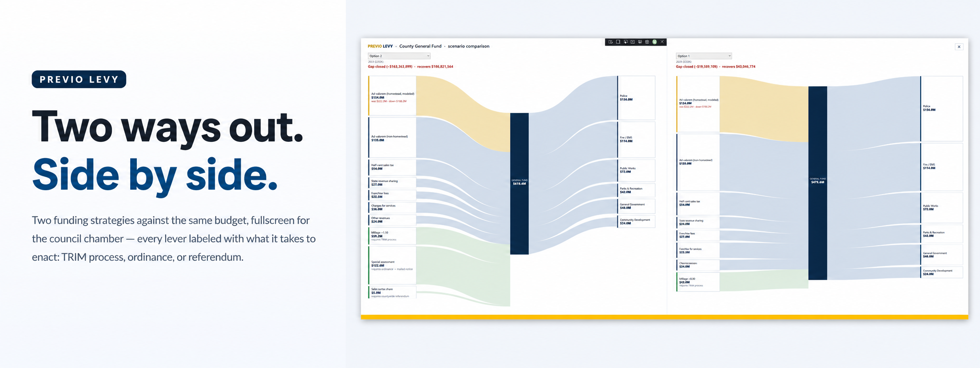Select the Special assessment $122.6M node
Image resolution: width=980 pixels, height=368 pixels.
(392, 265)
